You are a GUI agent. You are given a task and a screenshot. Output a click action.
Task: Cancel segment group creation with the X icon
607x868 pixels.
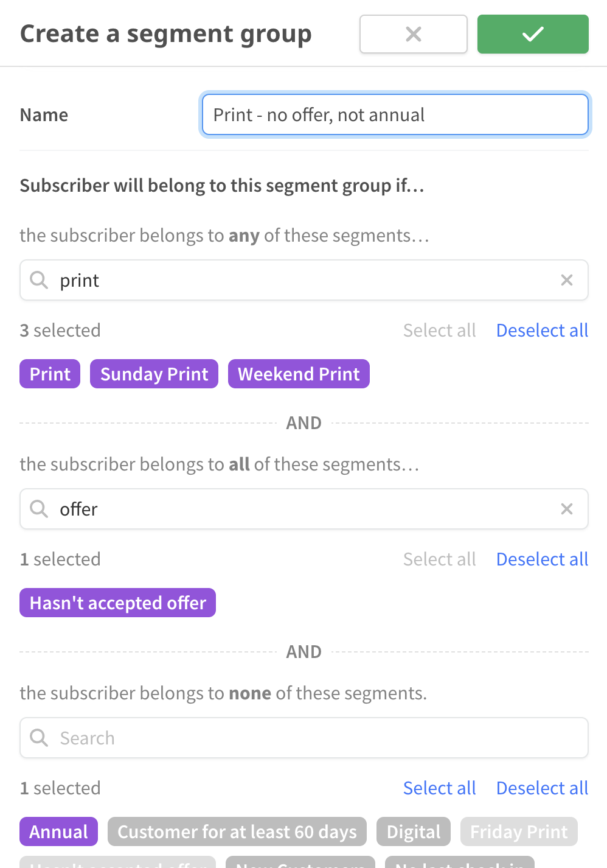click(x=413, y=34)
